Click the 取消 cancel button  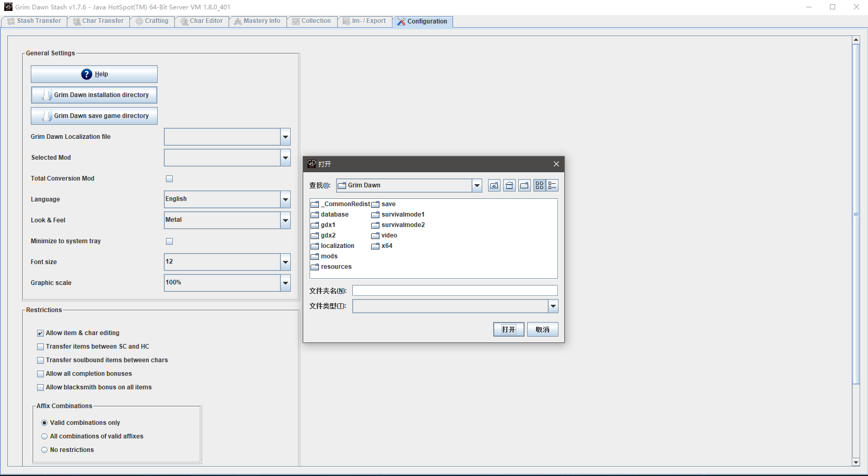543,329
